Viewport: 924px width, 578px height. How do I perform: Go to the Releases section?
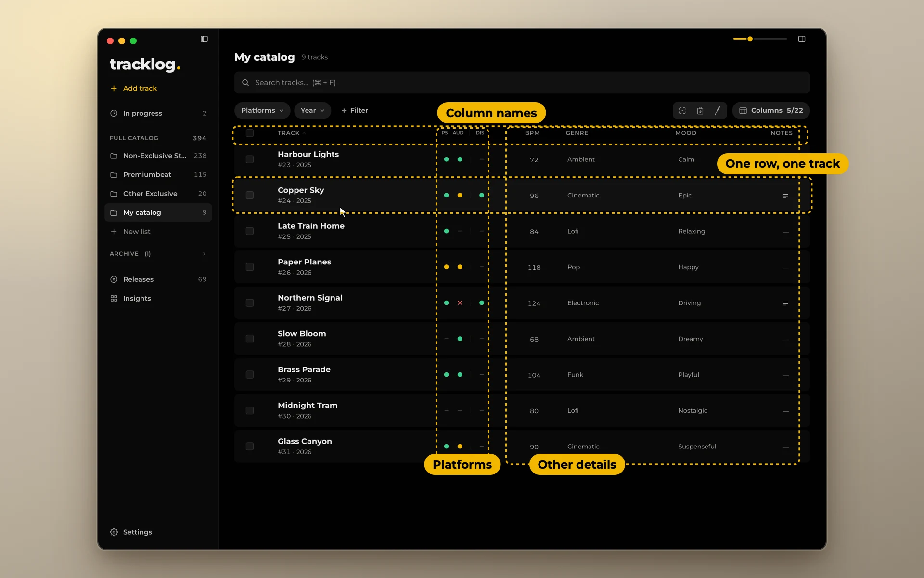pyautogui.click(x=158, y=279)
